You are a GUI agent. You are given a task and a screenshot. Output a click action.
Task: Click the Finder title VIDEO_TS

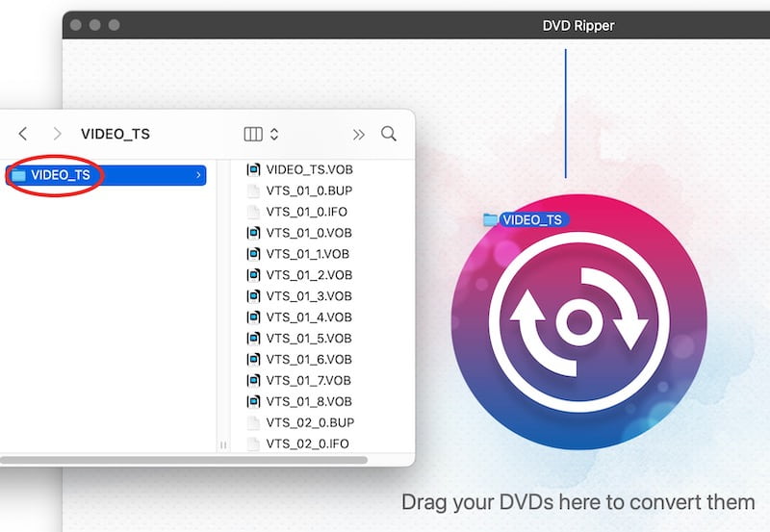point(115,134)
